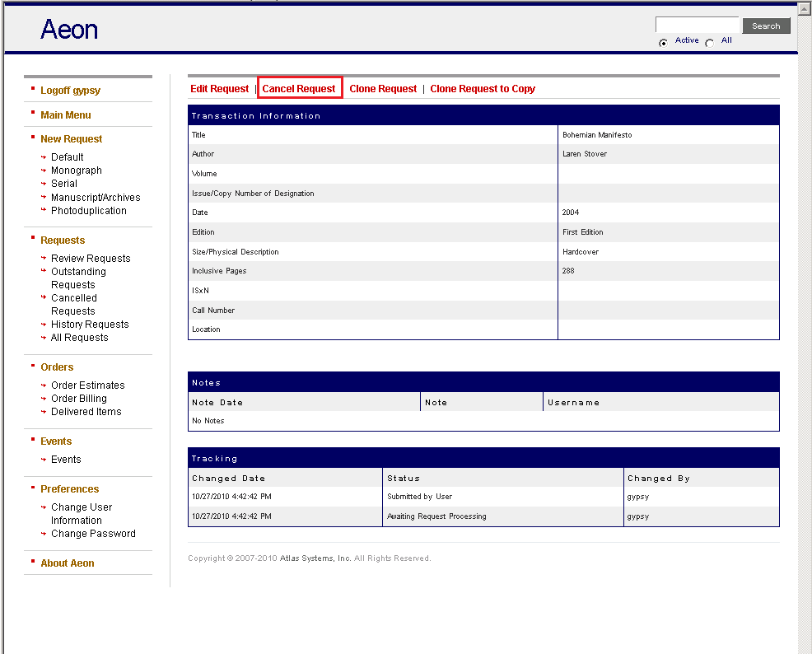Start a Manuscript/Archives request

point(96,198)
